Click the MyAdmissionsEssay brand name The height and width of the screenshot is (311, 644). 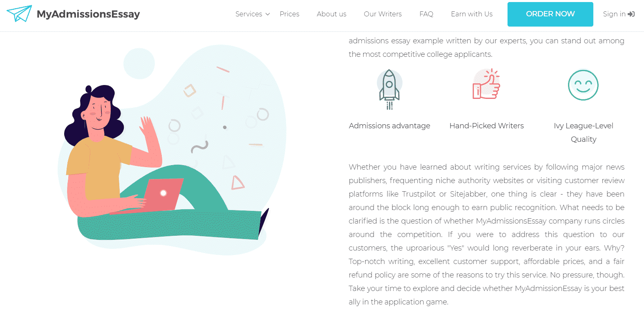(88, 14)
